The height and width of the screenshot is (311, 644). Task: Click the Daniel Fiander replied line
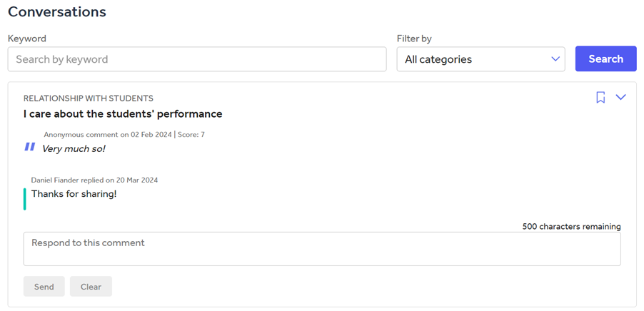pyautogui.click(x=94, y=180)
